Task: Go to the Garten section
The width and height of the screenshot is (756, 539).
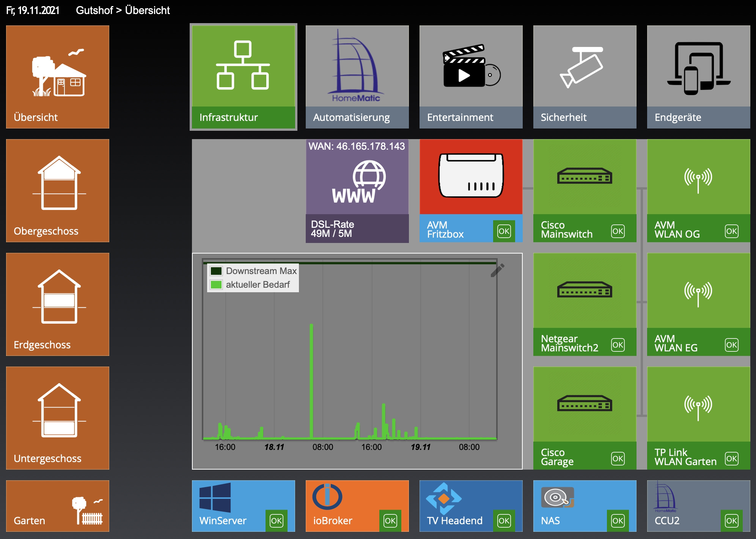Action: point(58,506)
